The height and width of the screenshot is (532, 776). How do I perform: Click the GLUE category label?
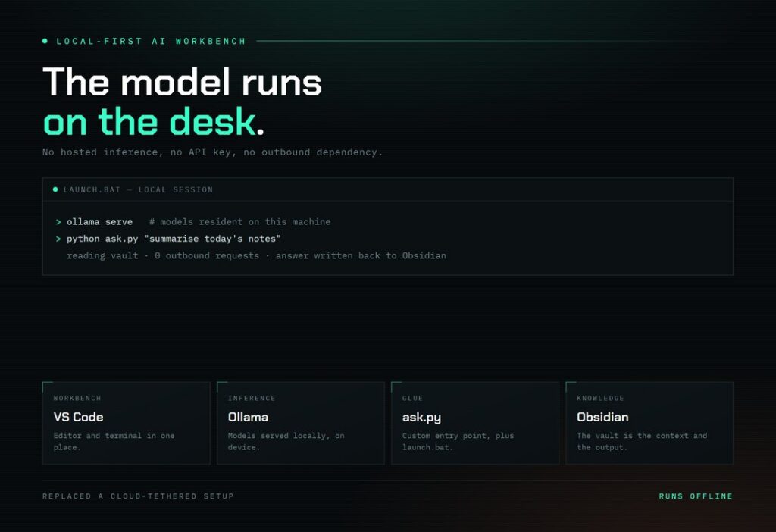413,398
